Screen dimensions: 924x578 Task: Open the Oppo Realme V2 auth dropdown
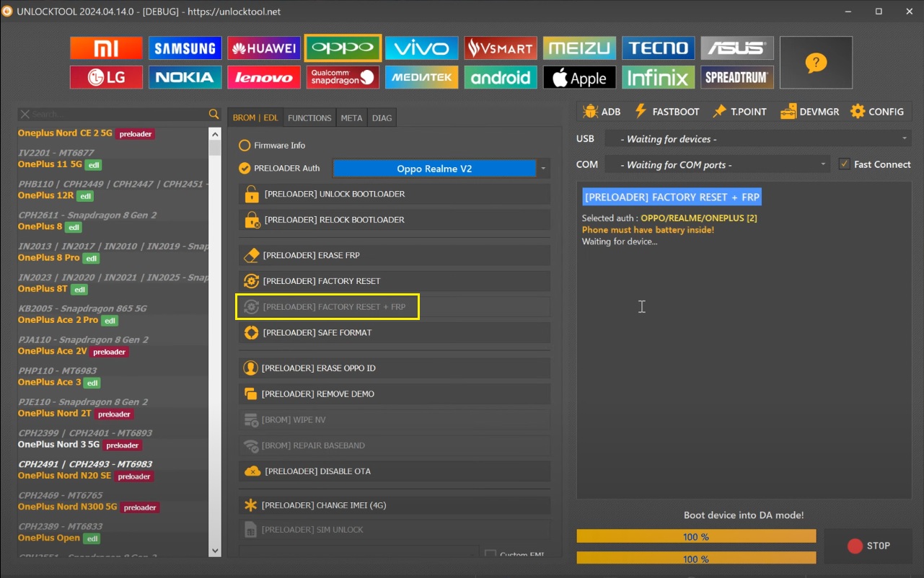point(441,169)
